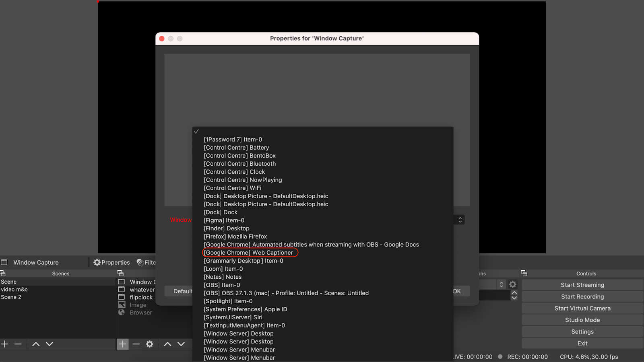Click the transition properties gear icon
Image resolution: width=644 pixels, height=362 pixels.
point(513,284)
